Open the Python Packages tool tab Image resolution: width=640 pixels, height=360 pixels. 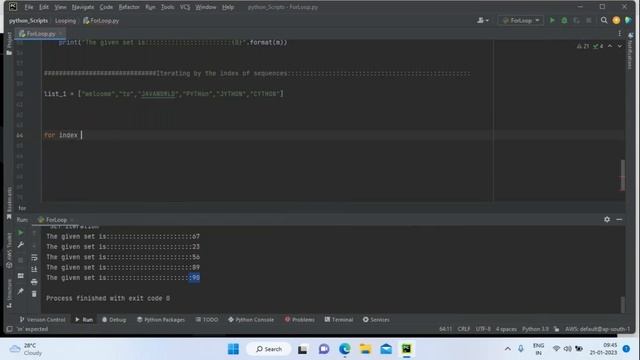tap(160, 320)
